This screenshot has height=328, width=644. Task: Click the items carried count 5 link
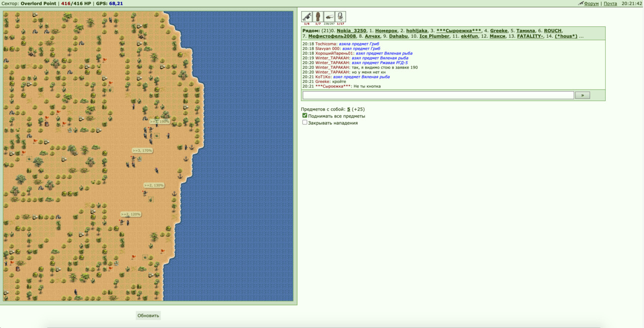[349, 109]
